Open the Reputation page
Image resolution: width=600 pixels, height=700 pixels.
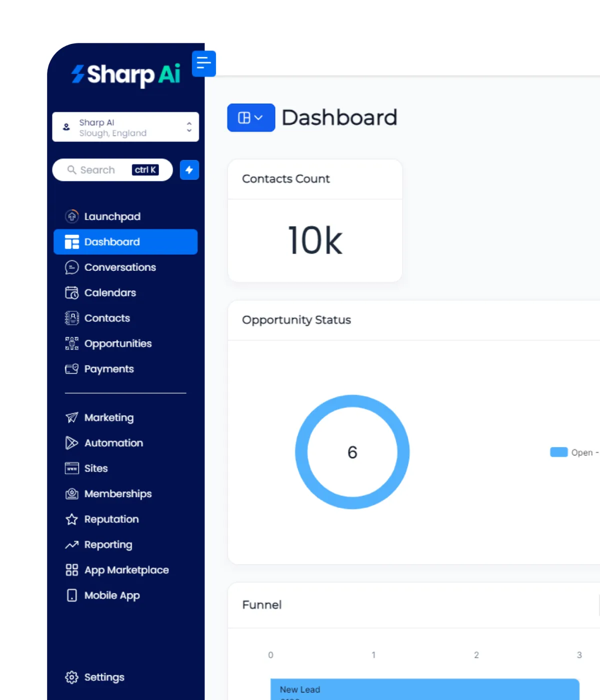pyautogui.click(x=125, y=520)
